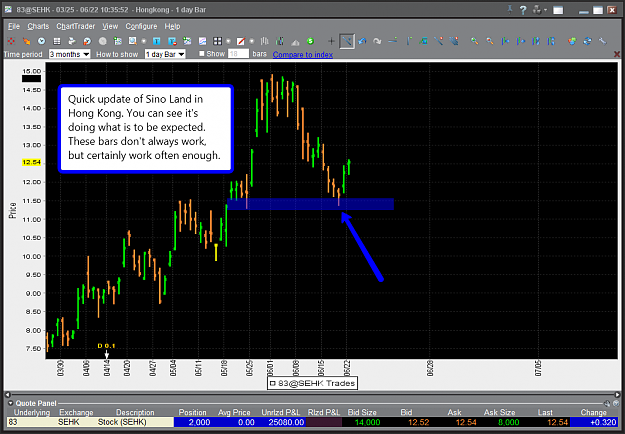This screenshot has width=625, height=434.
Task: Click the teal Fibonacci drawing icon
Action: [x=423, y=41]
